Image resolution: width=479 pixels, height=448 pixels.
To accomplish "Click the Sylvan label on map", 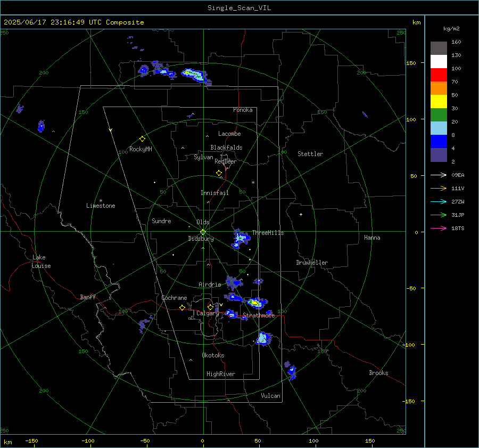I will click(x=203, y=157).
